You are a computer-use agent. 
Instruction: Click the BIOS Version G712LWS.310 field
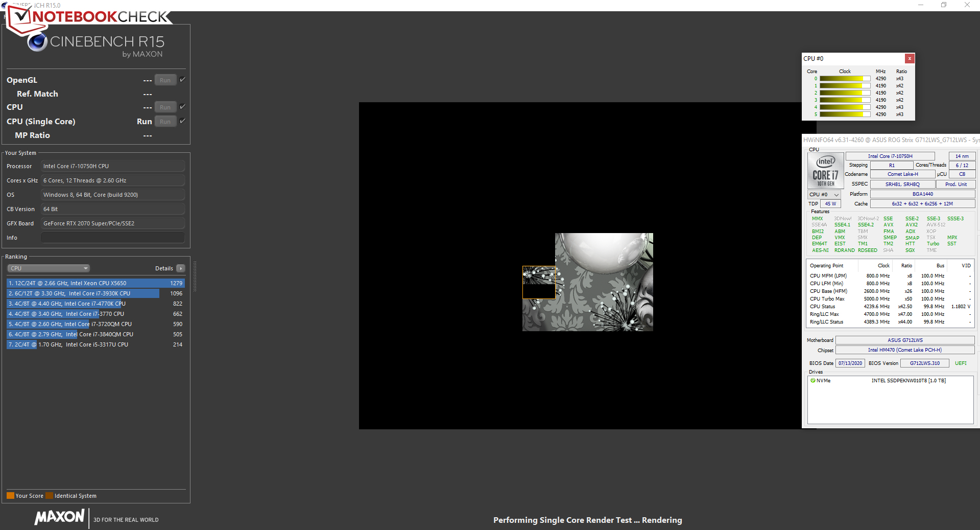[x=924, y=363]
